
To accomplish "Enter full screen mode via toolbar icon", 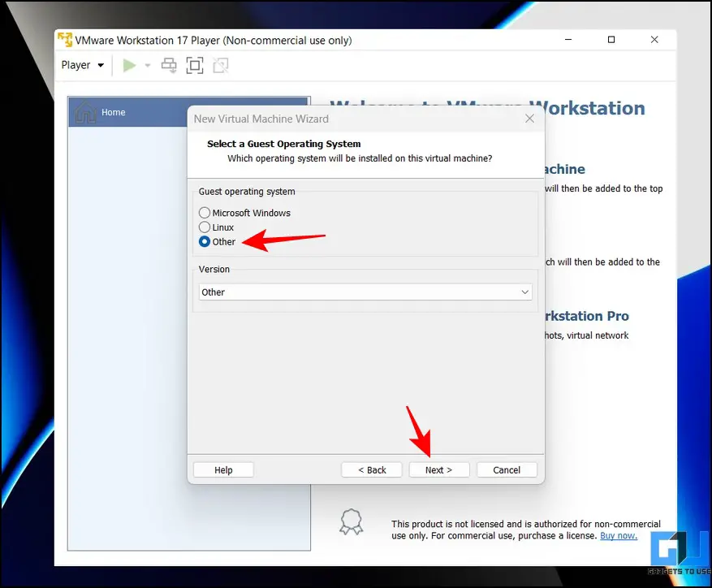I will [x=195, y=66].
